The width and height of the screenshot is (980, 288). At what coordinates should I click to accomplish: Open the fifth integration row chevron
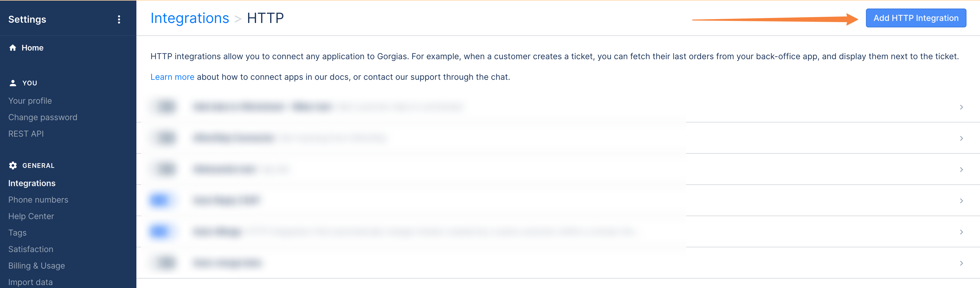(961, 232)
